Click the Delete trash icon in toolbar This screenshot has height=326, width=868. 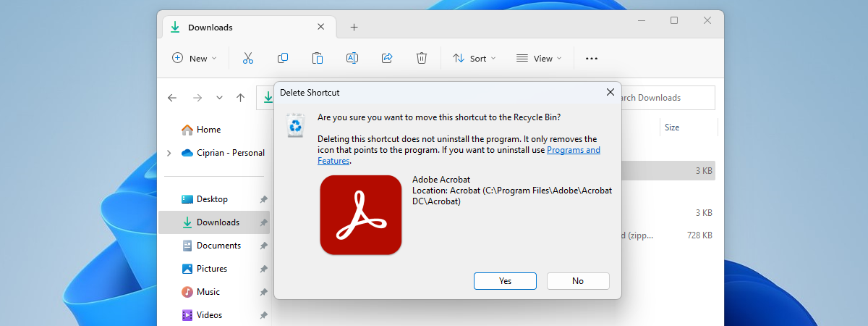pos(422,58)
